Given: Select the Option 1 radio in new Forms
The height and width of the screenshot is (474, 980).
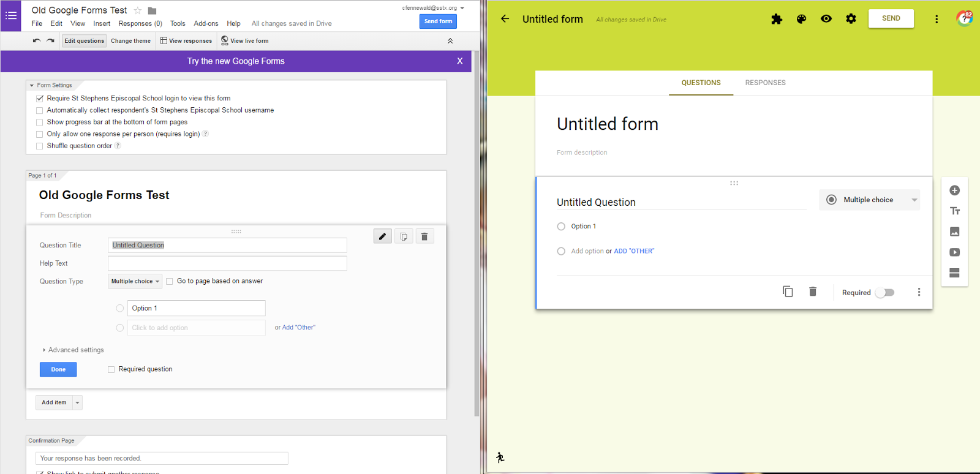Looking at the screenshot, I should click(x=561, y=227).
